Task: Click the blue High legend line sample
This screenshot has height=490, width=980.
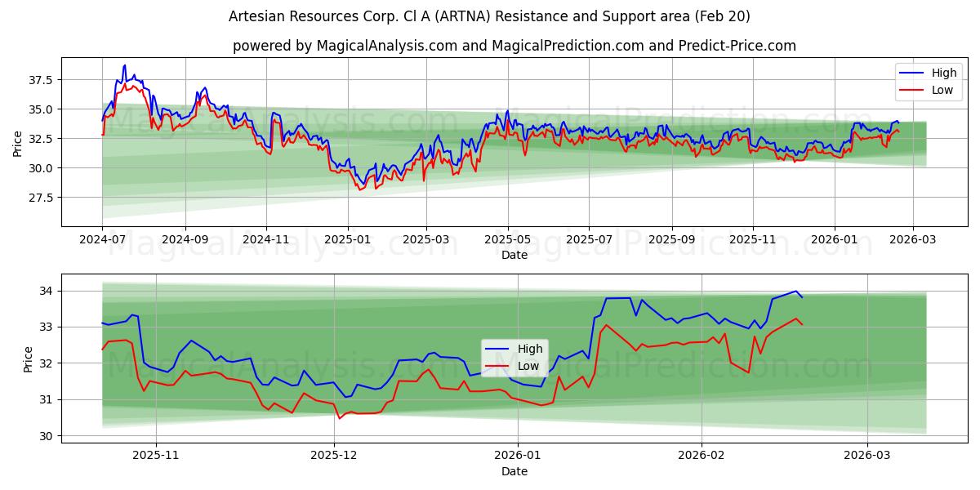Action: [x=910, y=73]
